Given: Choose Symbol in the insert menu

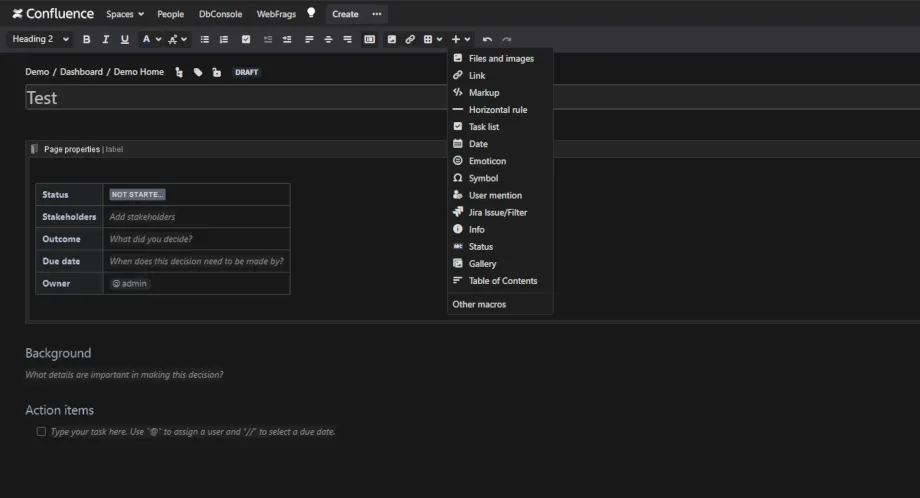Looking at the screenshot, I should (x=500, y=178).
